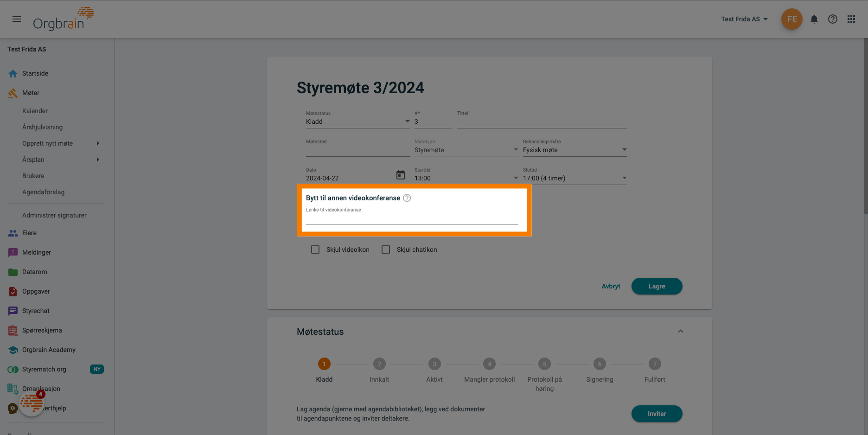
Task: Open the FE user avatar menu
Action: 792,19
